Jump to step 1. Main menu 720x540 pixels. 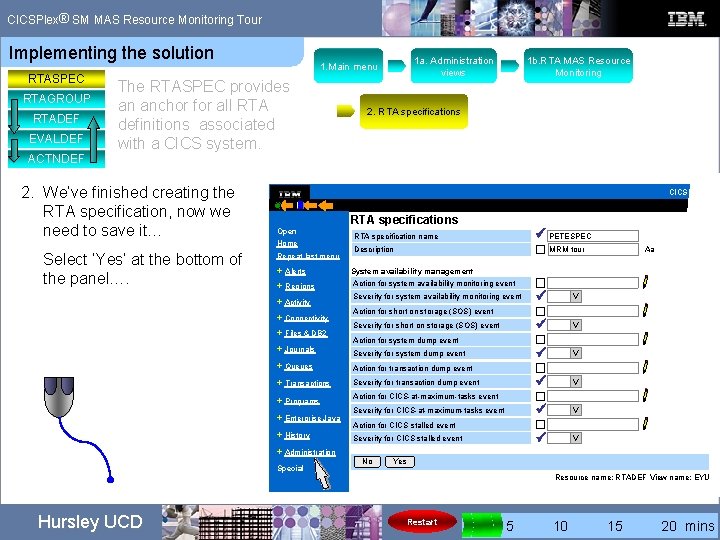coord(349,66)
